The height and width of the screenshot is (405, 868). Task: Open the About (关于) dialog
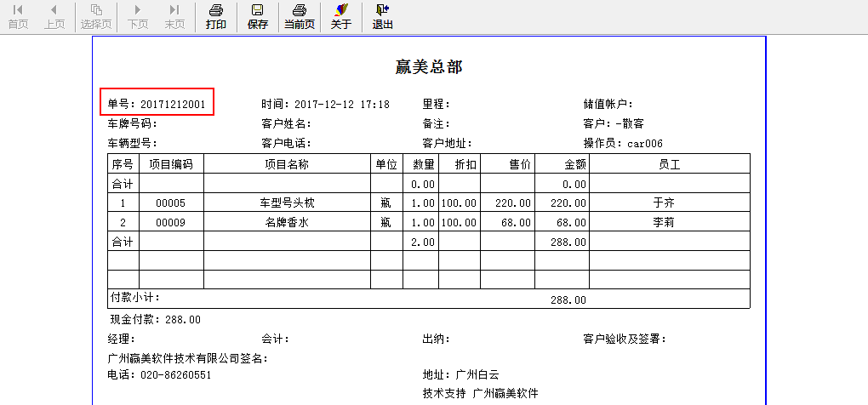pyautogui.click(x=341, y=16)
